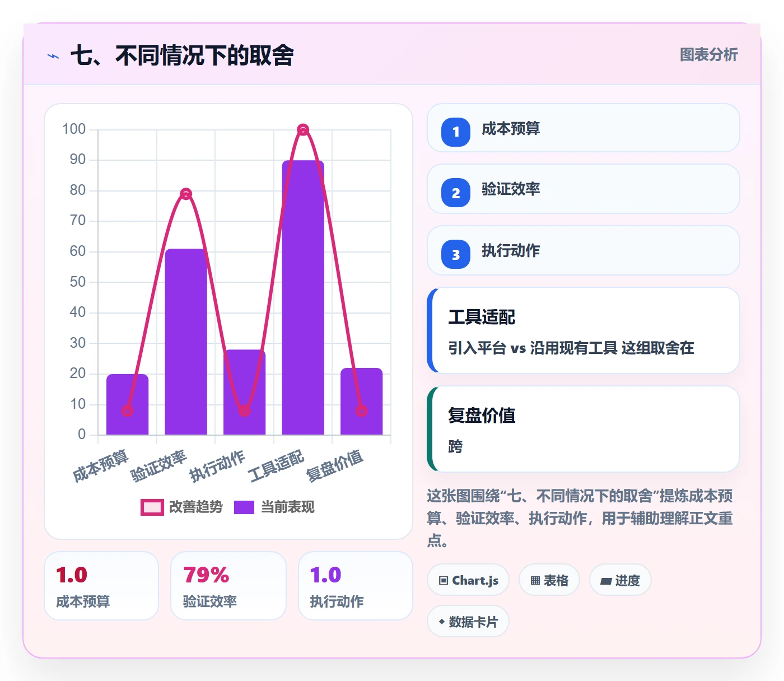Viewport: 784px width, 681px height.
Task: Click the 1.0 成本预算 stat card
Action: (x=101, y=586)
